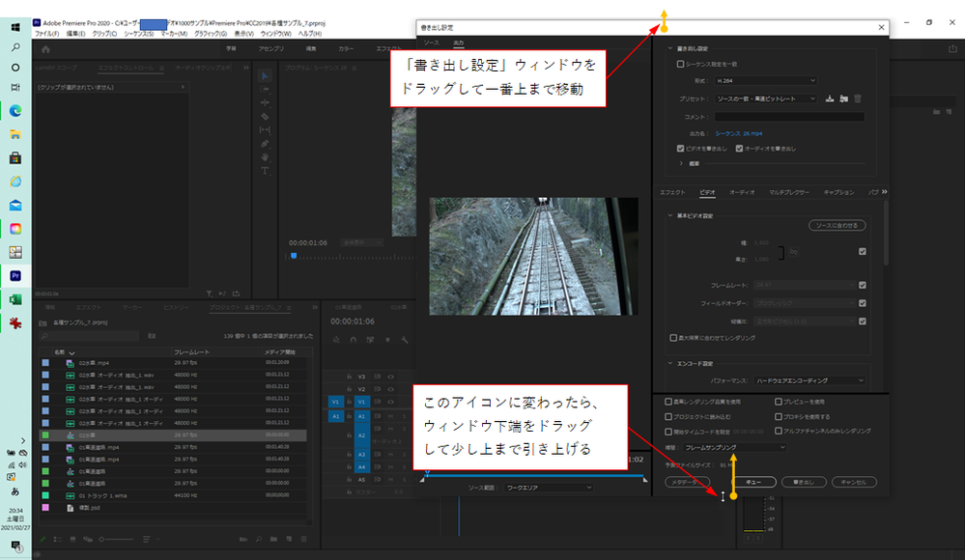Switch to the 'オーディオ' export tab
The width and height of the screenshot is (965, 560).
click(742, 192)
